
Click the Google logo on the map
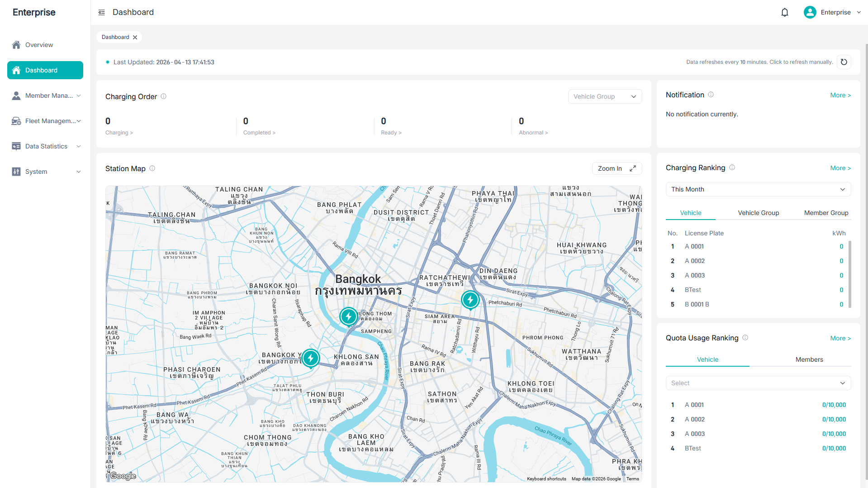(x=123, y=476)
